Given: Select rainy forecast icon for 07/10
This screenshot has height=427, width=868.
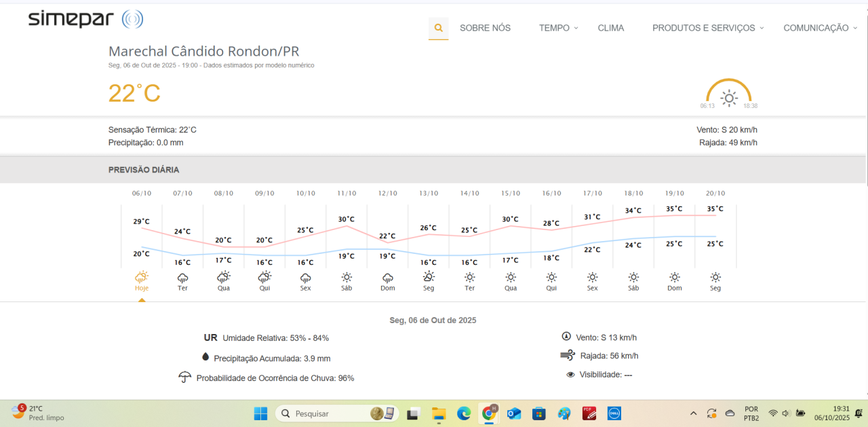Looking at the screenshot, I should pos(182,278).
